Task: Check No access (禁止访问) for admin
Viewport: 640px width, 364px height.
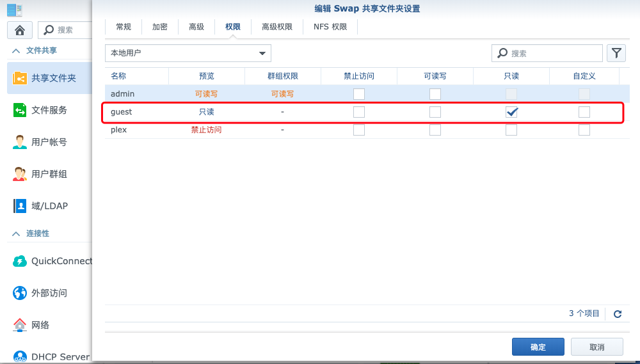Action: point(359,94)
